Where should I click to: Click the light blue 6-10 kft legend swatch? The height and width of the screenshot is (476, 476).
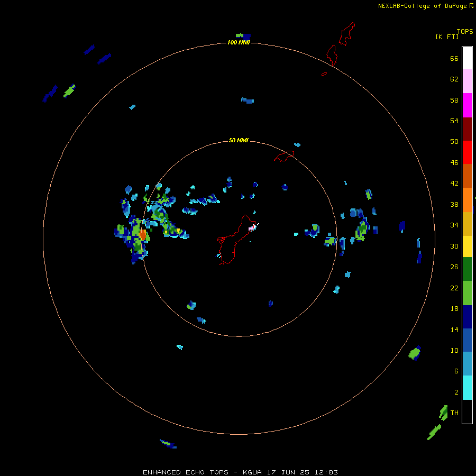tap(467, 364)
